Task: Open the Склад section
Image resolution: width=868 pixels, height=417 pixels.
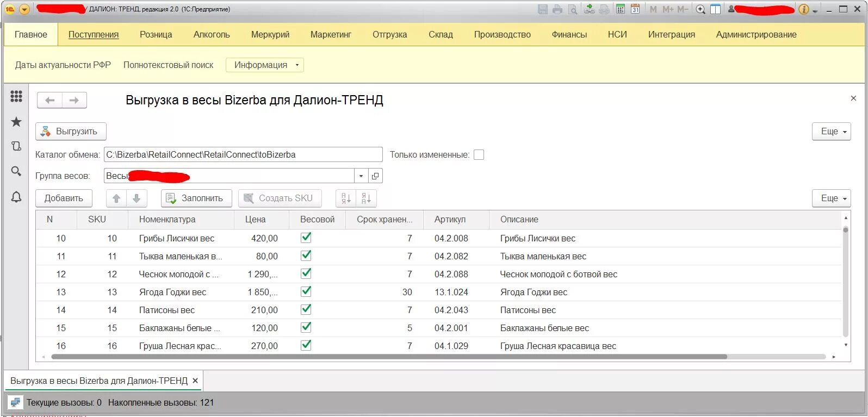Action: [441, 34]
